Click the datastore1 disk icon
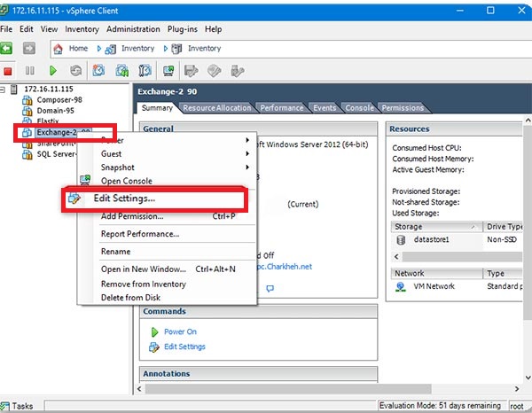The width and height of the screenshot is (532, 413). [x=401, y=240]
